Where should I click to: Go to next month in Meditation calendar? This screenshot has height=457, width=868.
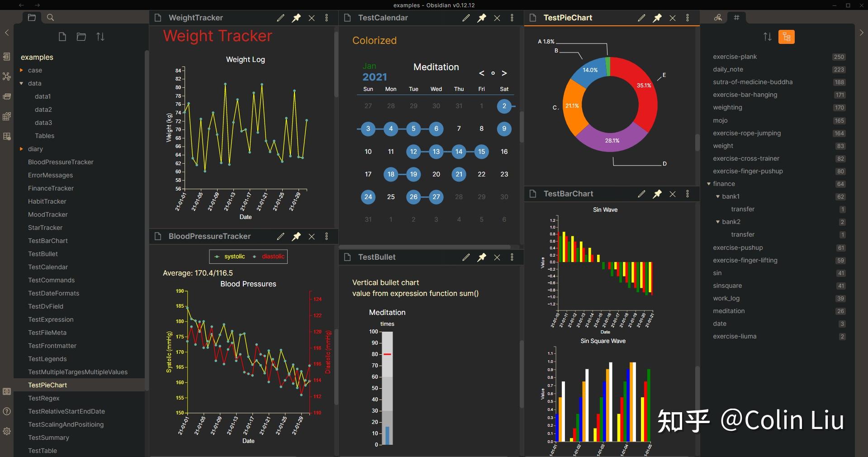[504, 73]
